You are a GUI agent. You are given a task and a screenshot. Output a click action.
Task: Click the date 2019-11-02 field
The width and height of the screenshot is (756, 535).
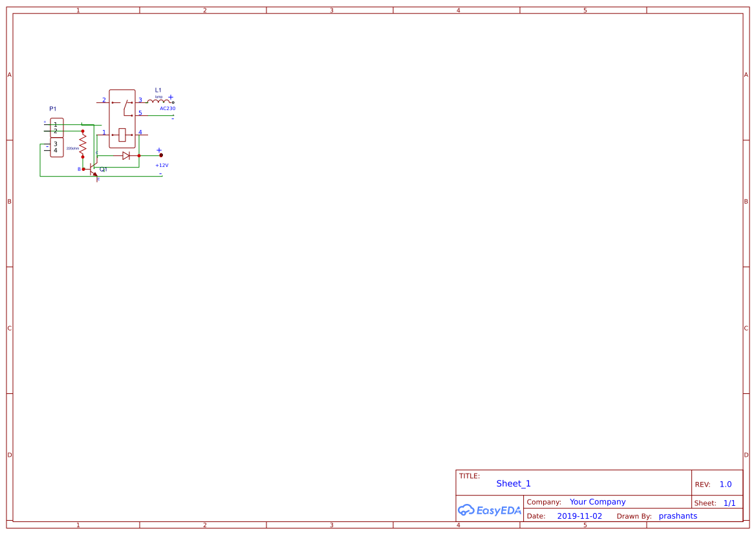tap(579, 516)
